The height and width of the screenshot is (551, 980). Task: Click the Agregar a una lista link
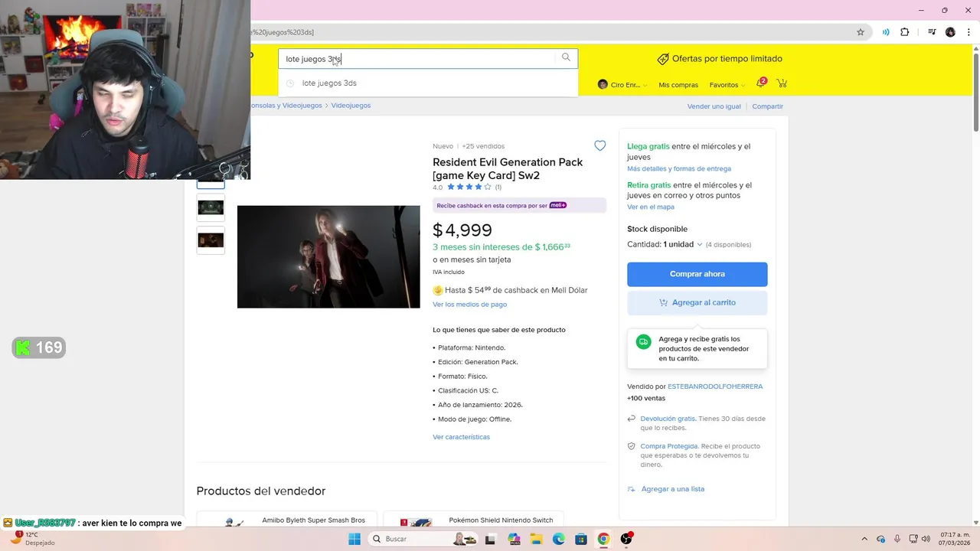(x=673, y=489)
